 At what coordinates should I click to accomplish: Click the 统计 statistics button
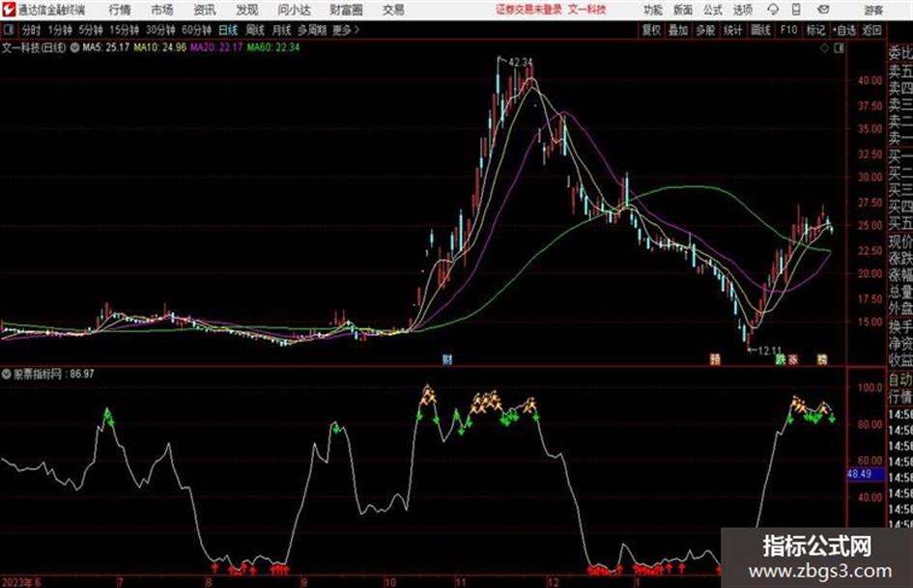tap(732, 30)
